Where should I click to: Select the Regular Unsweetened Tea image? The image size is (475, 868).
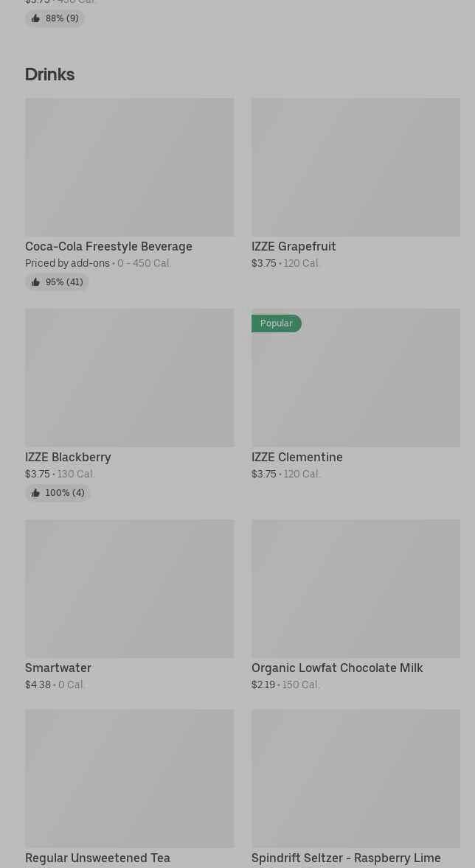129,778
